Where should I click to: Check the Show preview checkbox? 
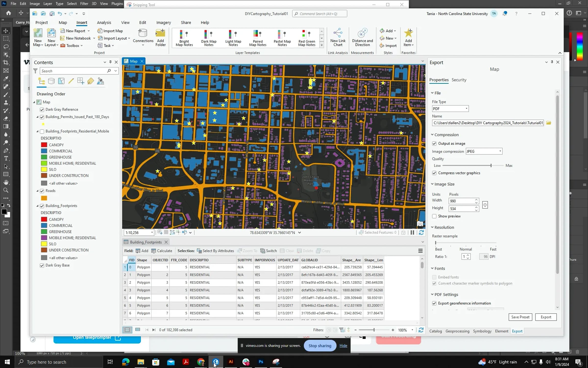click(434, 216)
